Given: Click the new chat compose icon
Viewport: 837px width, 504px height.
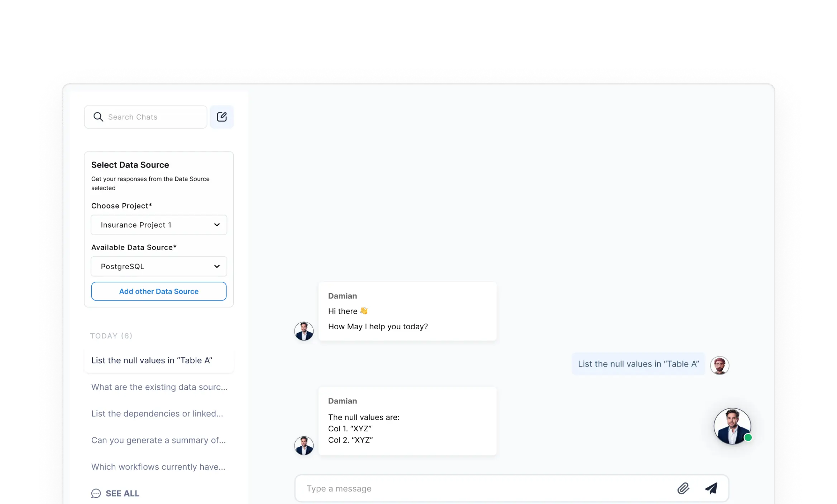Looking at the screenshot, I should click(x=221, y=117).
